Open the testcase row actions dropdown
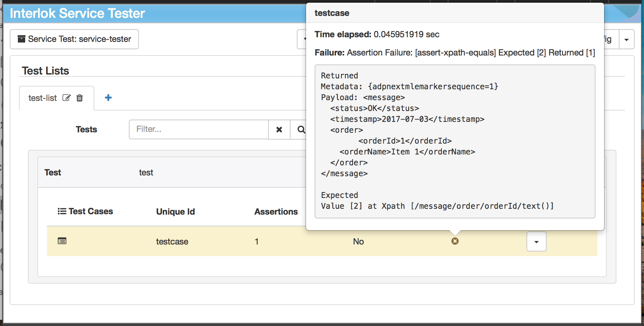 [x=537, y=241]
